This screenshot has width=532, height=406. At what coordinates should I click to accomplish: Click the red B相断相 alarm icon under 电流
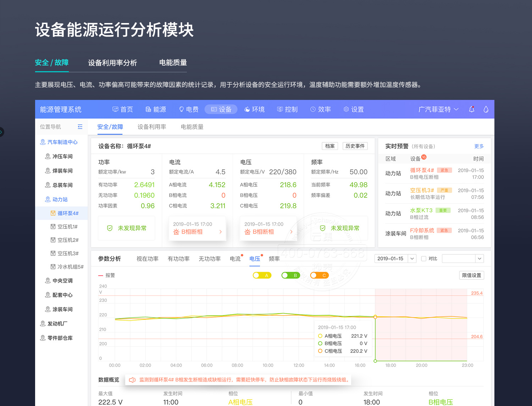click(176, 232)
